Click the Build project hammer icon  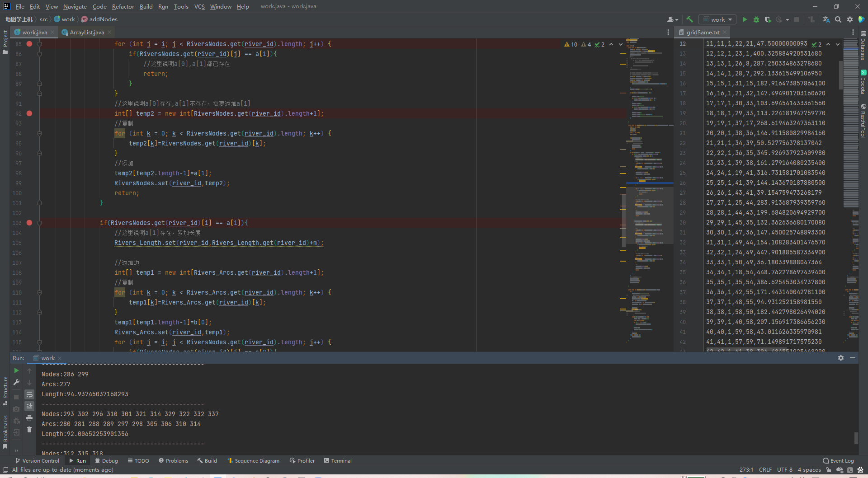(689, 19)
